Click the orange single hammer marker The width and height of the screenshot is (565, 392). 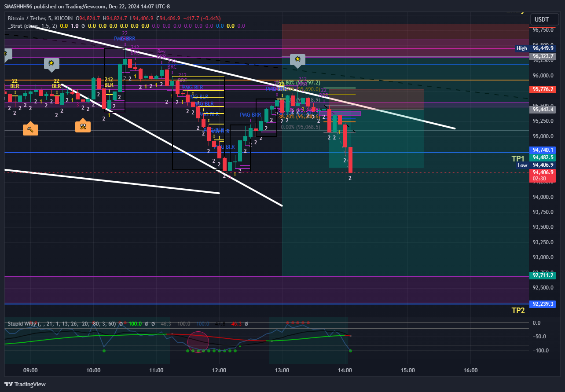30,128
